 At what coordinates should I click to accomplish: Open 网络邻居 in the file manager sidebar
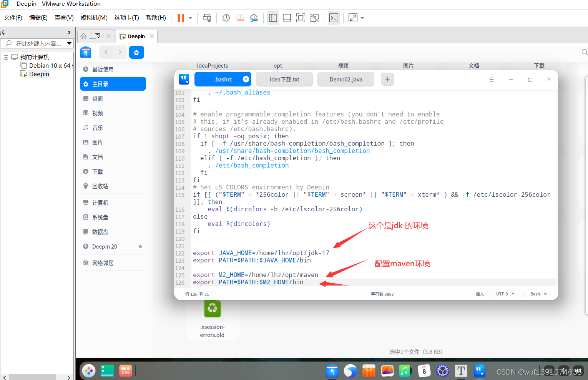(x=113, y=263)
